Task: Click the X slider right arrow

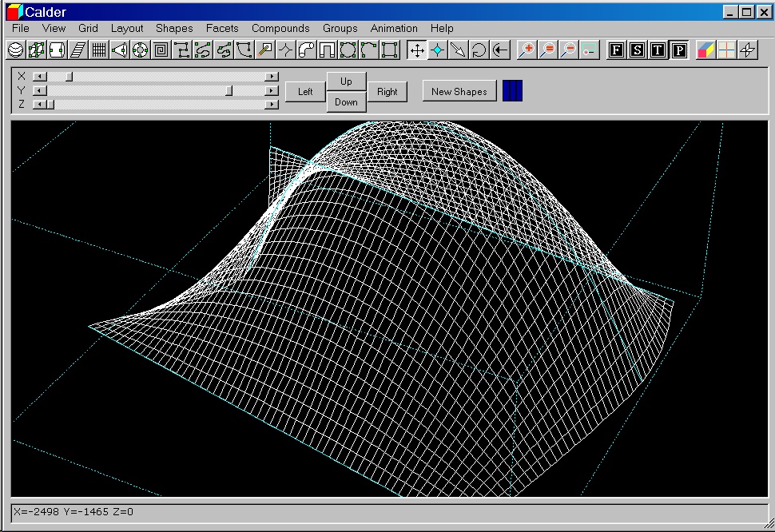Action: [x=272, y=77]
